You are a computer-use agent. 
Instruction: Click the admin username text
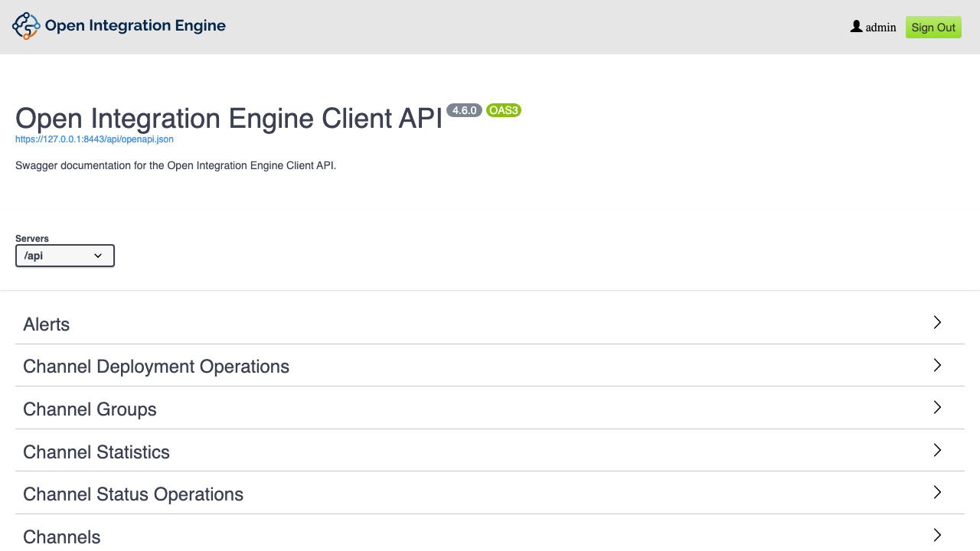click(880, 28)
